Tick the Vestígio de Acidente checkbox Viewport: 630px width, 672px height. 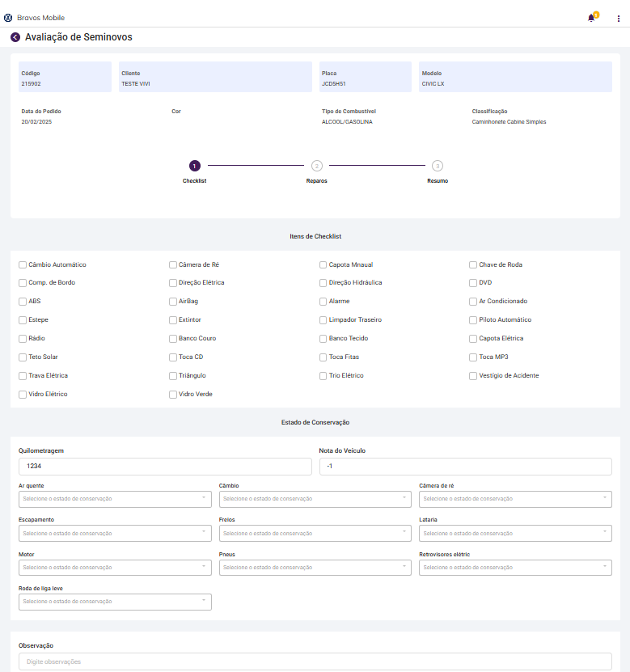point(474,376)
